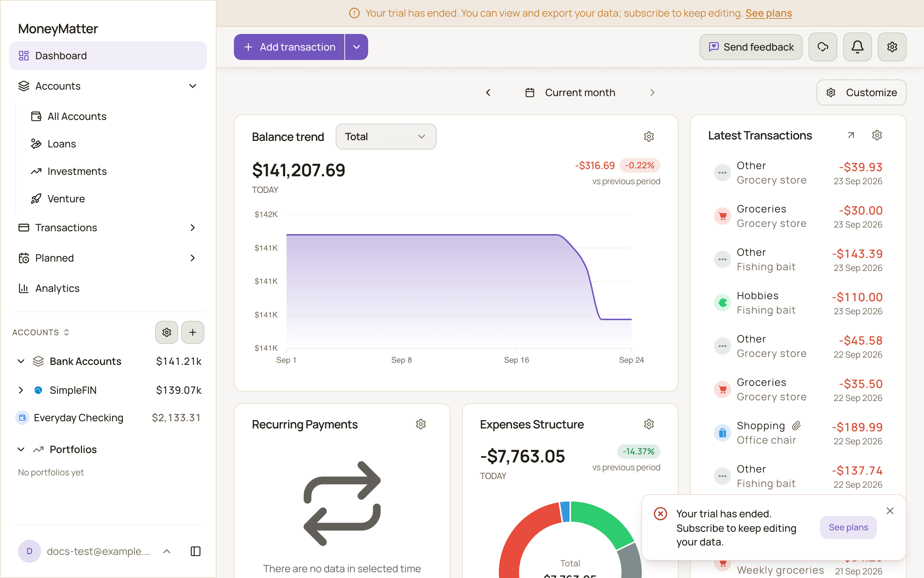Click the SimpleFIN logo icon
924x578 pixels.
(x=38, y=390)
